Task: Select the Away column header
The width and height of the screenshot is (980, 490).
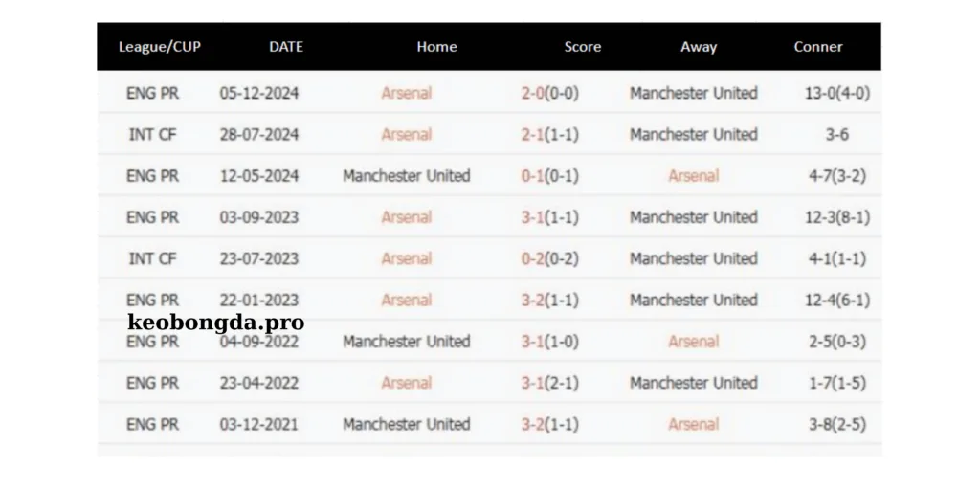Action: click(699, 47)
